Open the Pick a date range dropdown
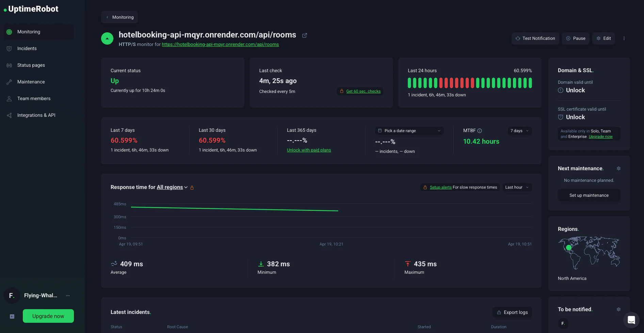This screenshot has height=333, width=644. pos(409,131)
